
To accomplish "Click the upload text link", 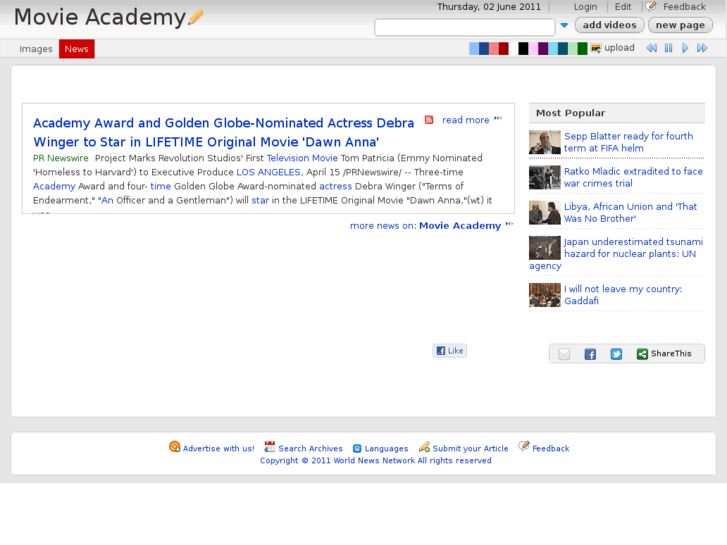I will [x=619, y=48].
